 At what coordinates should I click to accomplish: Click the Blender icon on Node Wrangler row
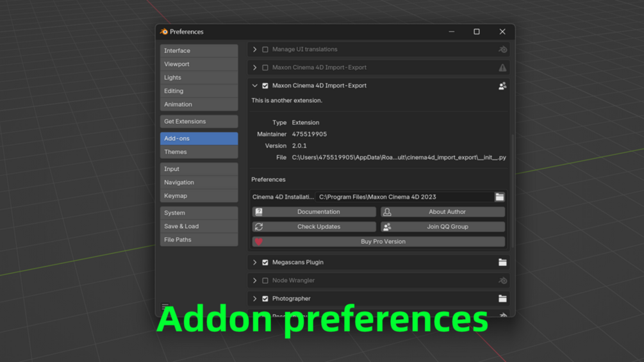[502, 281]
